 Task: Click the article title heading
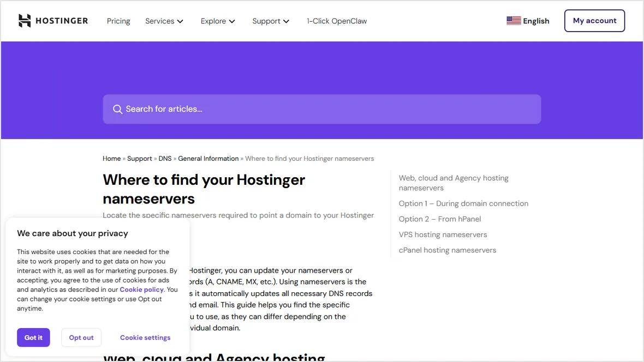click(204, 189)
